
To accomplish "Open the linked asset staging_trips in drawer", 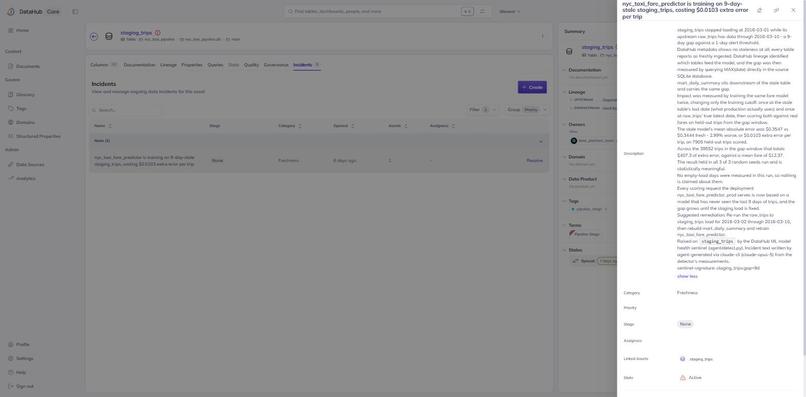I will 701,359.
